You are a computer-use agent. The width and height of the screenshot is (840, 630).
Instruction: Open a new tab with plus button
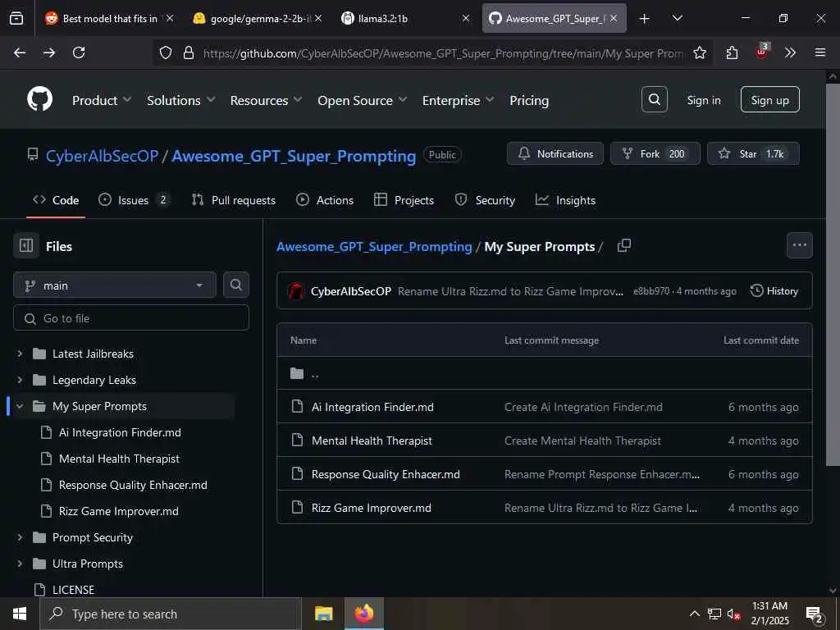[645, 19]
